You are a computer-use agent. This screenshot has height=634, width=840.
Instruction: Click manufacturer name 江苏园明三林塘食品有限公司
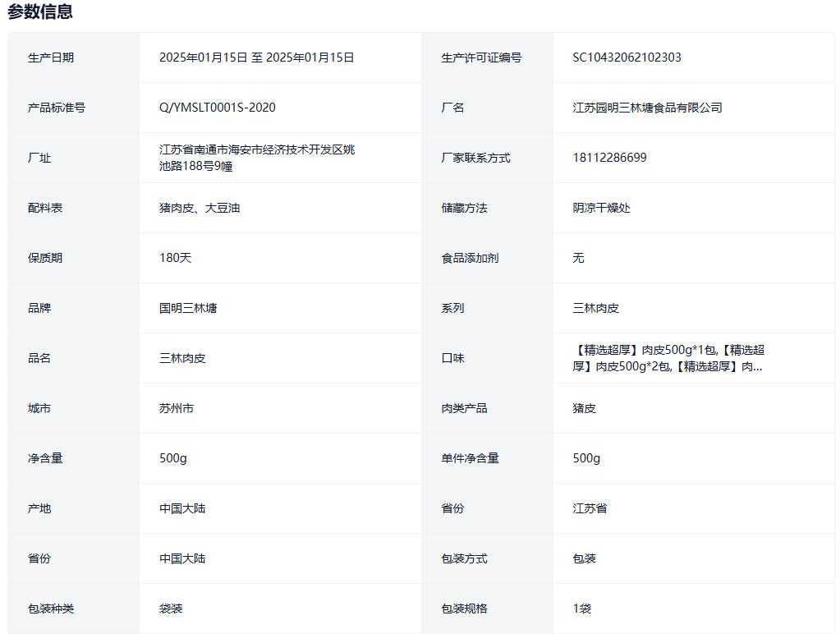[647, 108]
